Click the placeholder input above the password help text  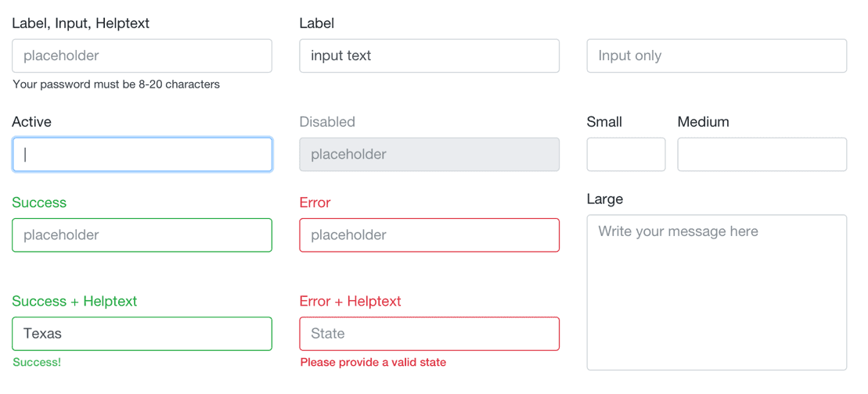tap(142, 56)
